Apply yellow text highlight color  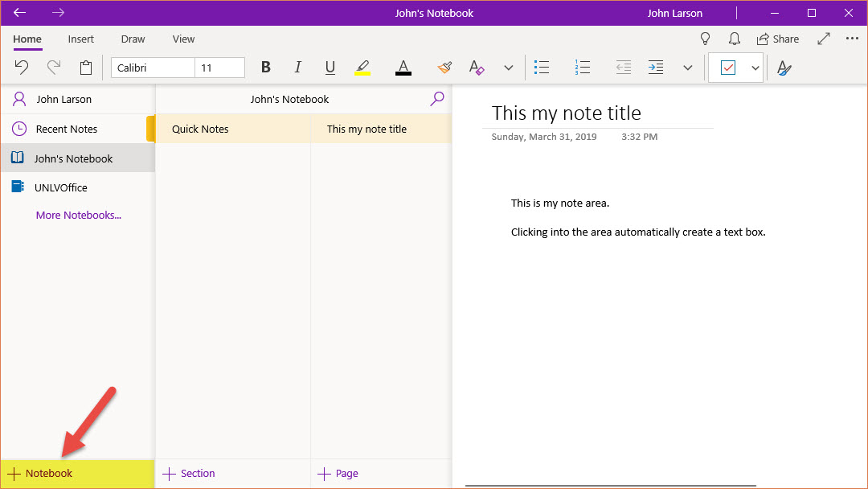pos(362,68)
